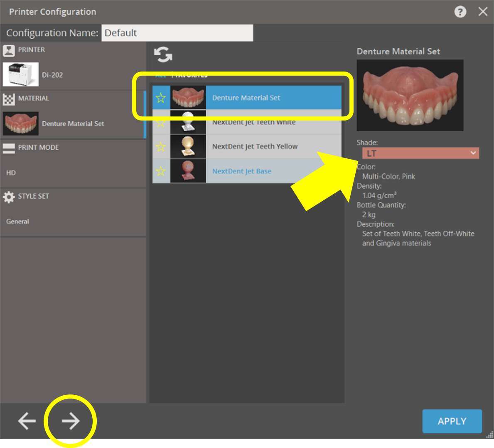Click the help question mark icon
The image size is (494, 448).
460,12
